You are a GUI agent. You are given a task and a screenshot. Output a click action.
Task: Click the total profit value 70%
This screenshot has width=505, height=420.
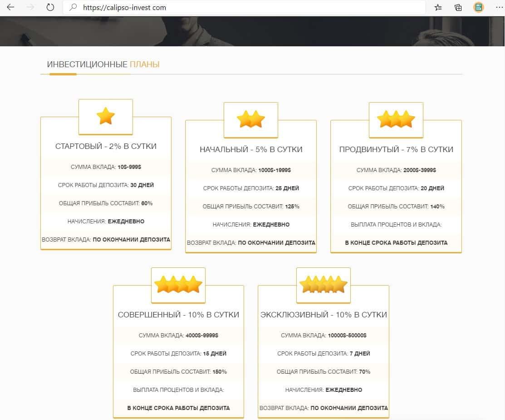pyautogui.click(x=365, y=372)
